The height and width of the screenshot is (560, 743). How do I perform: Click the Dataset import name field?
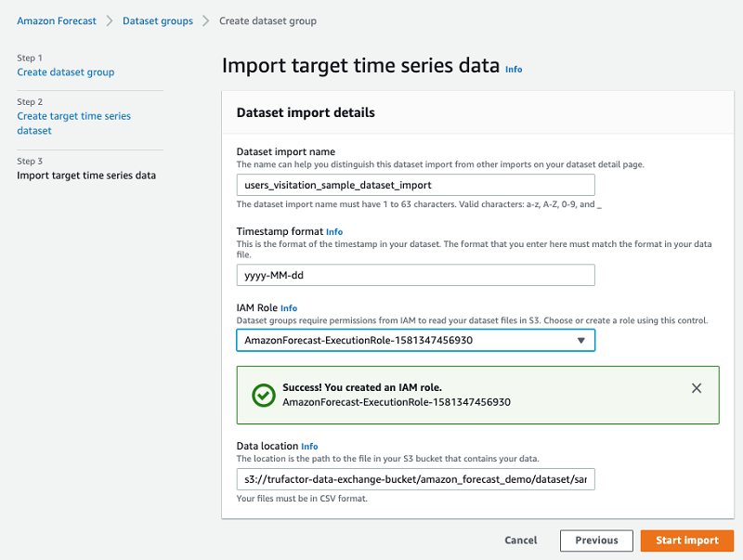click(x=415, y=185)
